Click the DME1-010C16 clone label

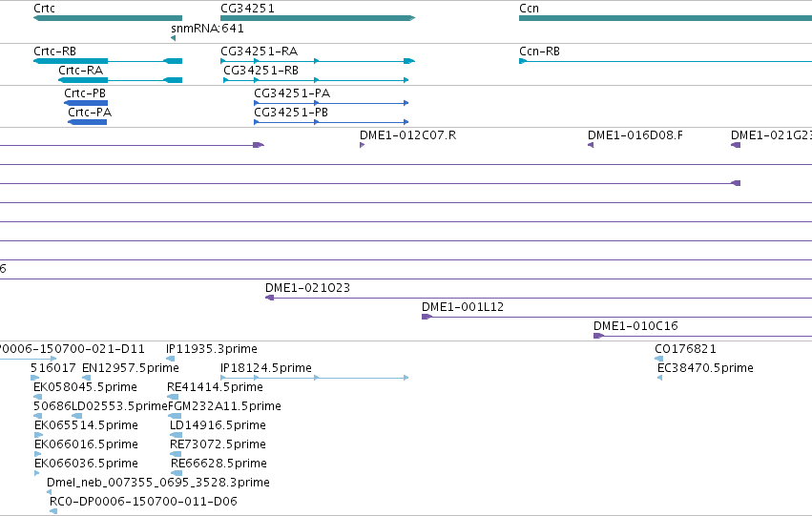click(x=635, y=326)
